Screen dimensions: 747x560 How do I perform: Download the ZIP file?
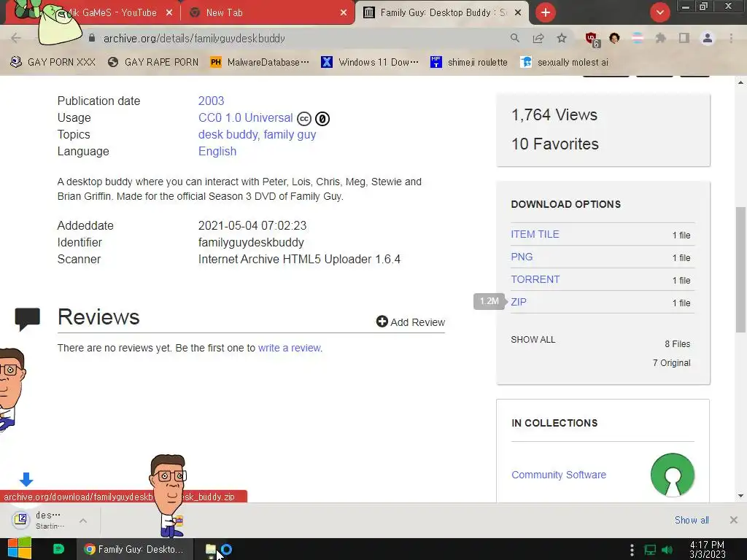click(519, 302)
